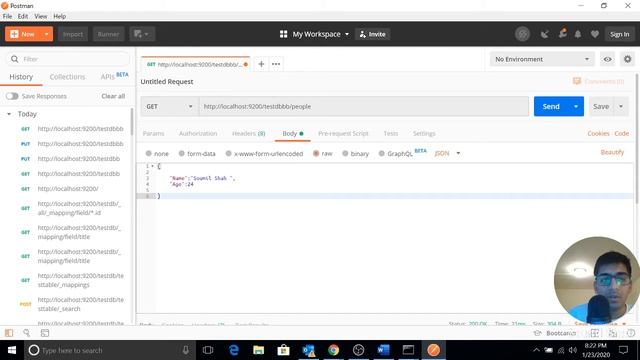Add a new request tab
Viewport: 640px width, 360px height.
(x=261, y=64)
